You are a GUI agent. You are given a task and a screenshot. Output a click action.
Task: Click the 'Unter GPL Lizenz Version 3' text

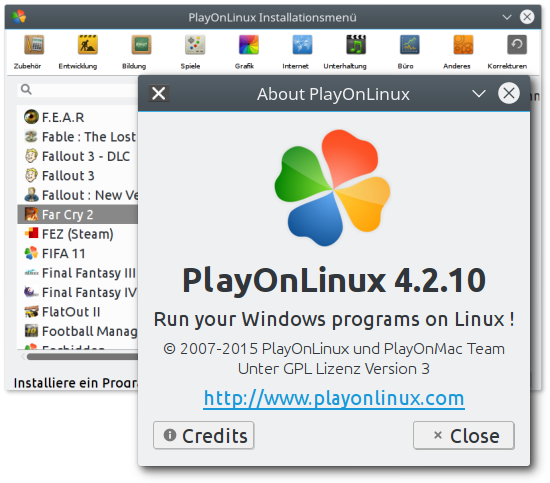tap(334, 369)
